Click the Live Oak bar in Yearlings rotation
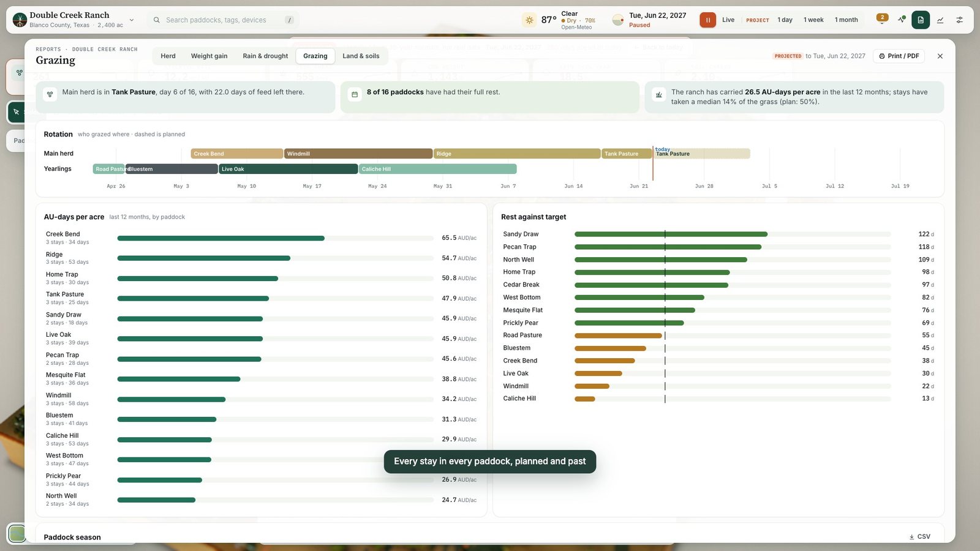The width and height of the screenshot is (980, 551). pyautogui.click(x=288, y=169)
